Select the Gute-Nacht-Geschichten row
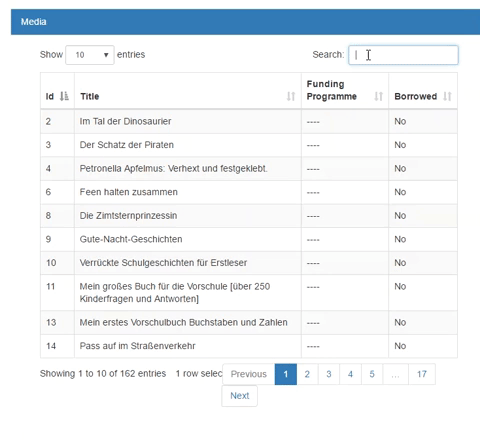Screen dimensions: 480x448 click(249, 239)
